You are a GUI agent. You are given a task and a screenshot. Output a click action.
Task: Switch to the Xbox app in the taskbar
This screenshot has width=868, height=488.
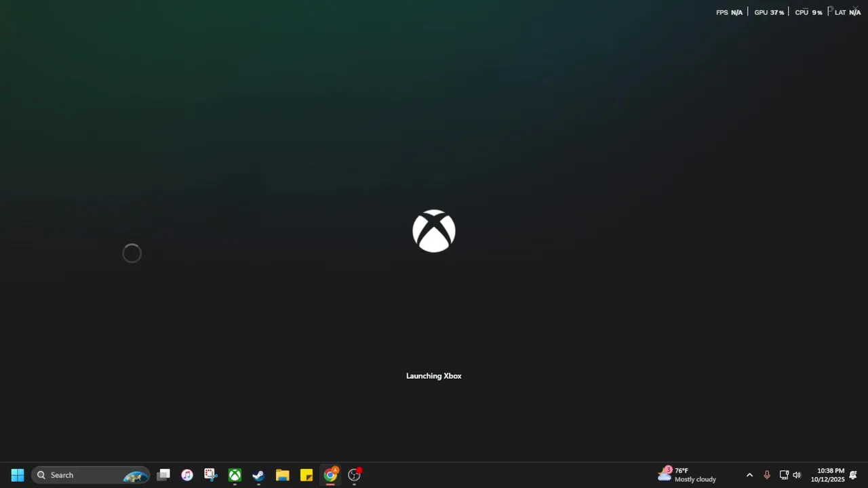point(235,475)
